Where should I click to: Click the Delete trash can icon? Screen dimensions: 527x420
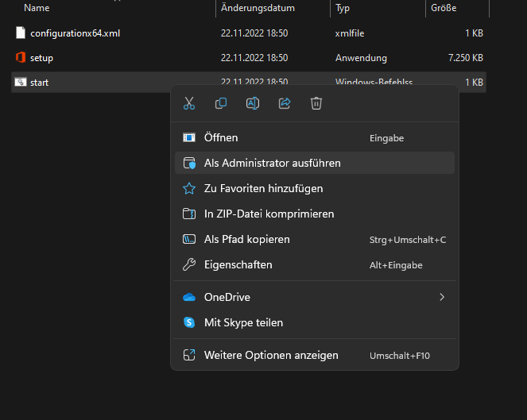tap(316, 103)
